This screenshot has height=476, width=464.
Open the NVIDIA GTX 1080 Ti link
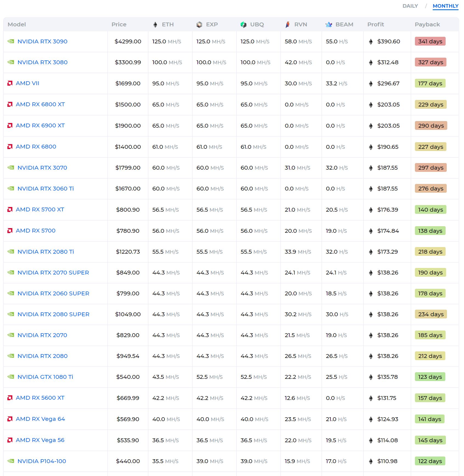click(45, 377)
